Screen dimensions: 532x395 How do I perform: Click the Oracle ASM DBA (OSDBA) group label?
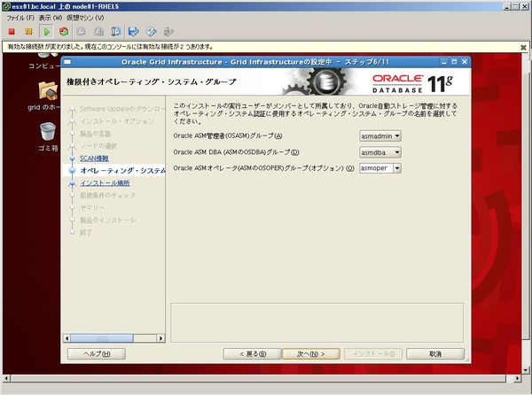(236, 152)
